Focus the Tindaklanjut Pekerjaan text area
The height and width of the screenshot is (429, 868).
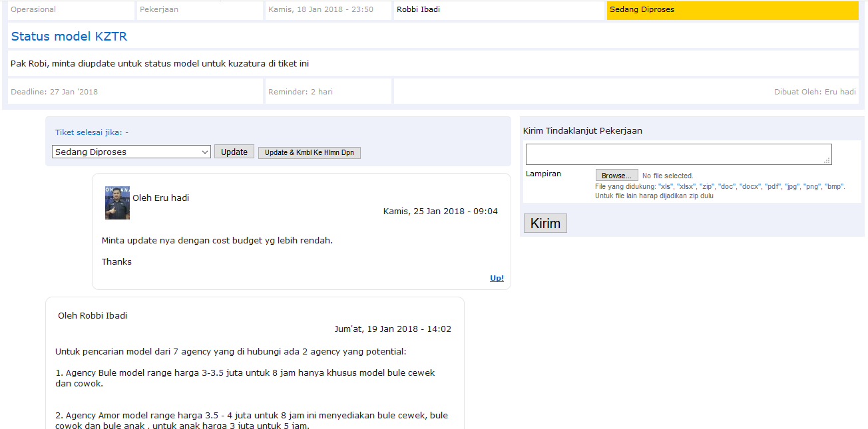[x=678, y=154]
